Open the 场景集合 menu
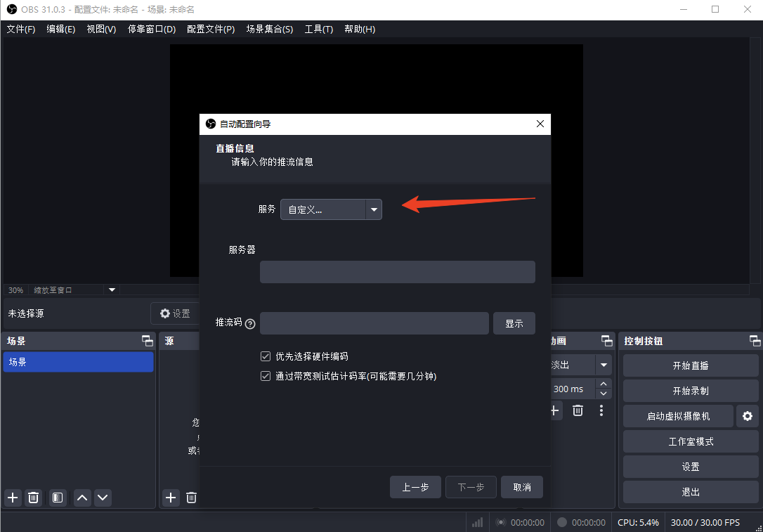Viewport: 763px width, 532px height. coord(270,29)
